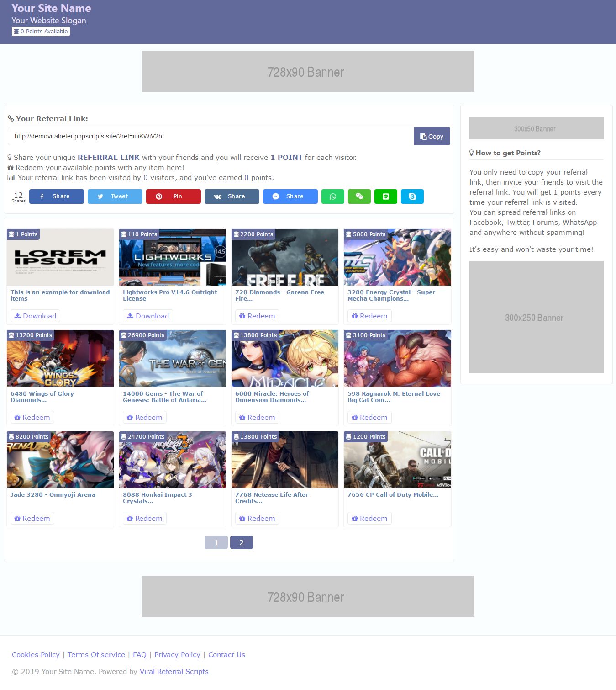Download Lightworks Pro V14.6 Outright License
616x690 pixels.
pos(148,316)
